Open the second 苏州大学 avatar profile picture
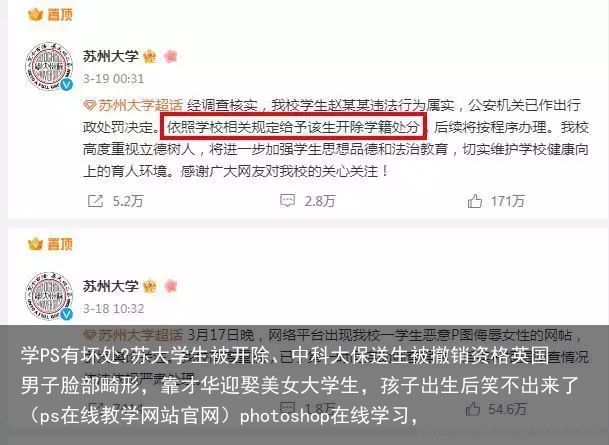Viewport: 609px width, 445px height. [x=49, y=296]
